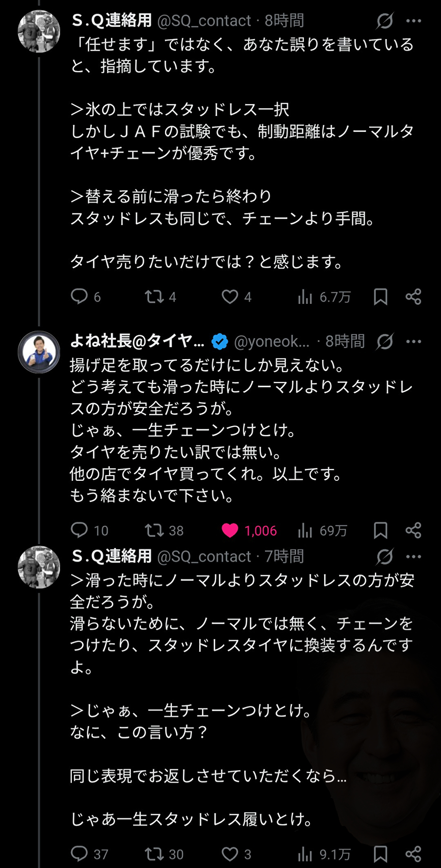Viewport: 441px width, 868px height.
Task: Share the last post with 9.1万 views
Action: click(413, 854)
